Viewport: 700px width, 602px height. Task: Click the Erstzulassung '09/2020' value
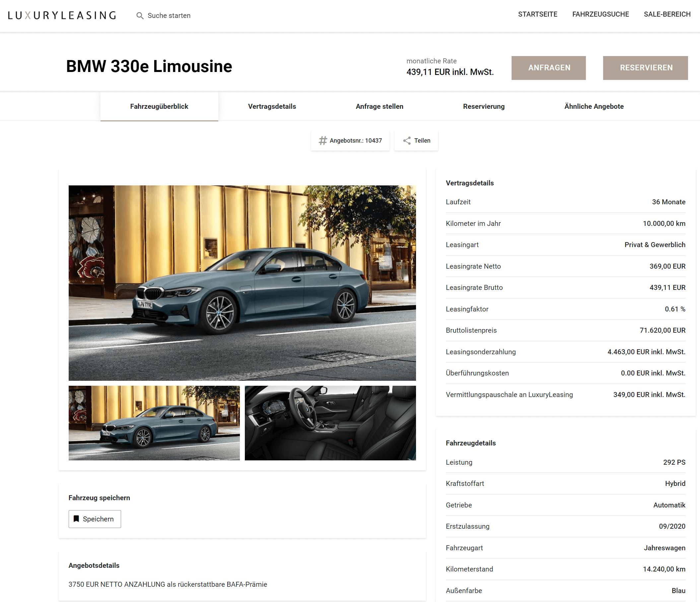coord(672,526)
